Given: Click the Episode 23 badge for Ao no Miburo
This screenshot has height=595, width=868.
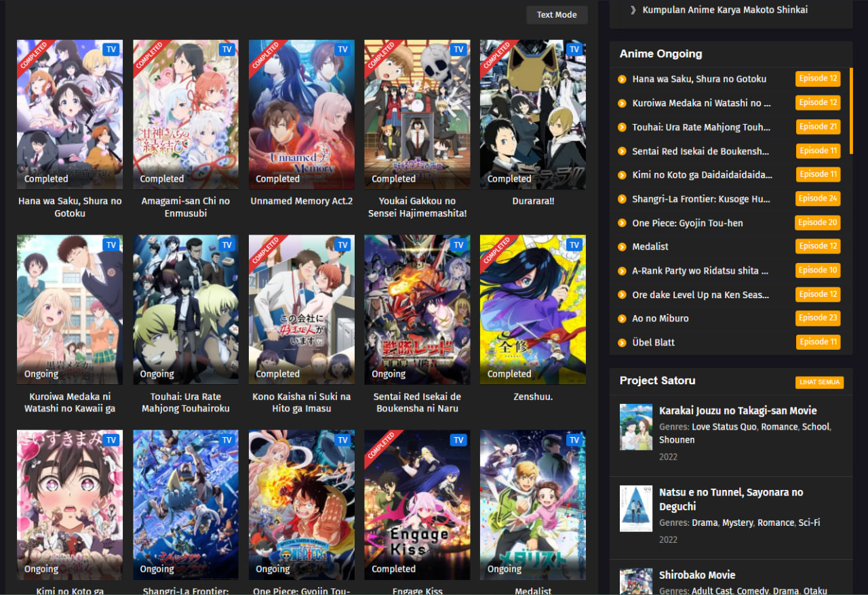Looking at the screenshot, I should click(x=818, y=318).
